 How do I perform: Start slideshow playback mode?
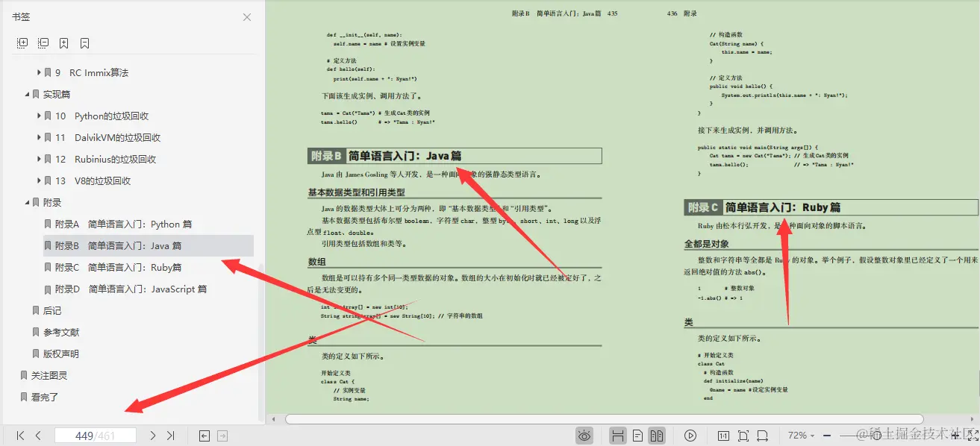[x=690, y=435]
